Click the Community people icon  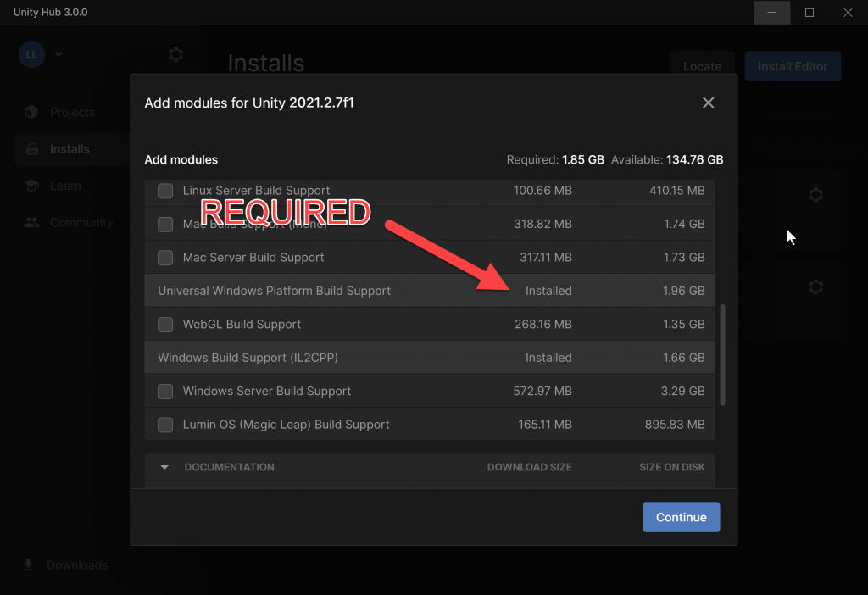(31, 223)
